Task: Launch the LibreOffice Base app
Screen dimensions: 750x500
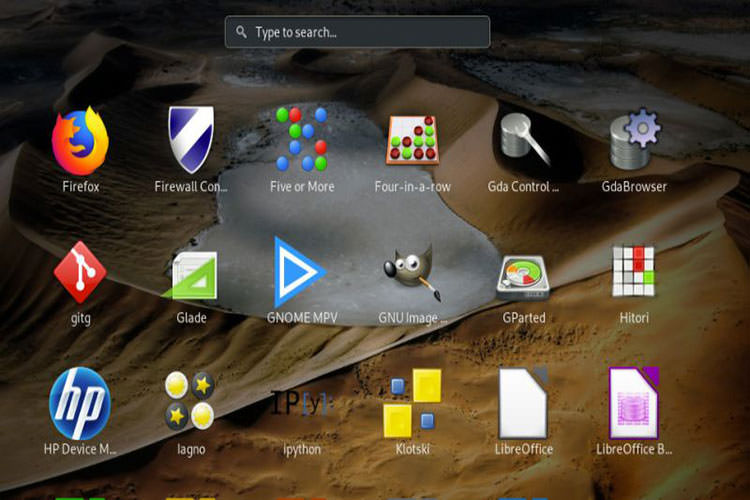Action: pos(634,403)
